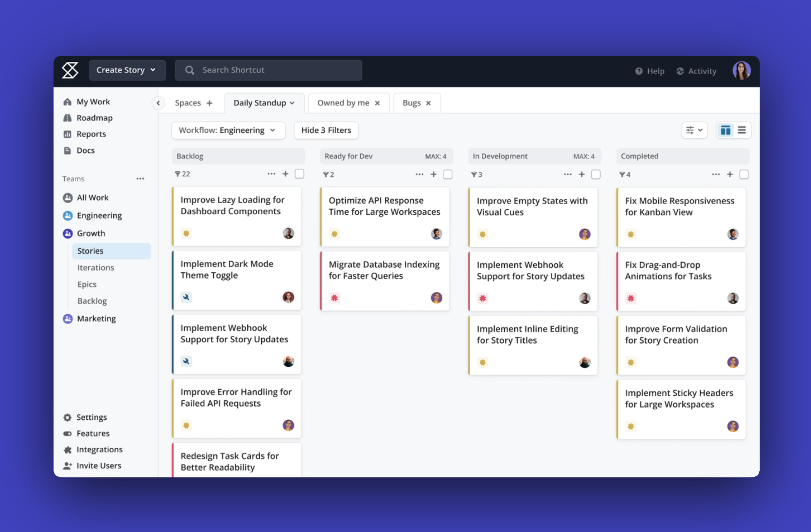This screenshot has width=811, height=532.
Task: Open the Help icon
Action: [x=638, y=71]
